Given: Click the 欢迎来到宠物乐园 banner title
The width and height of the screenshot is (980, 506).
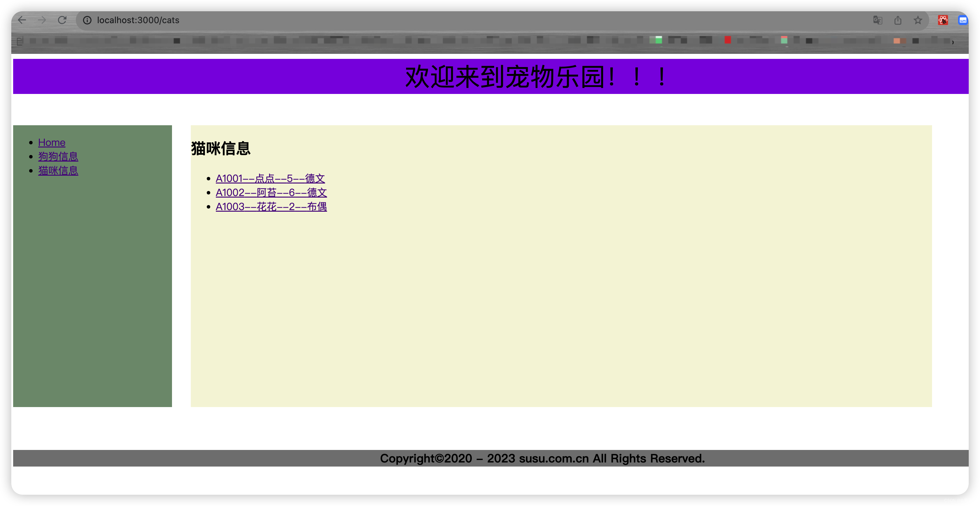Looking at the screenshot, I should tap(536, 77).
